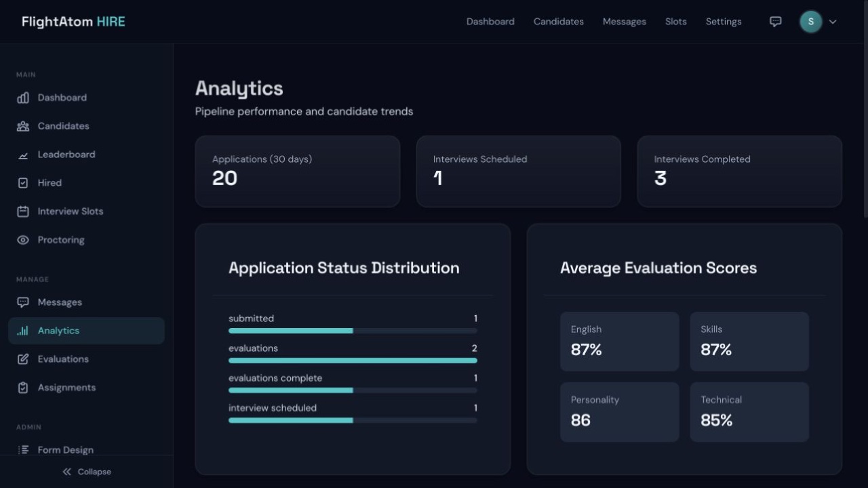Open Dashboard in the top navigation
This screenshot has height=488, width=868.
pos(490,22)
